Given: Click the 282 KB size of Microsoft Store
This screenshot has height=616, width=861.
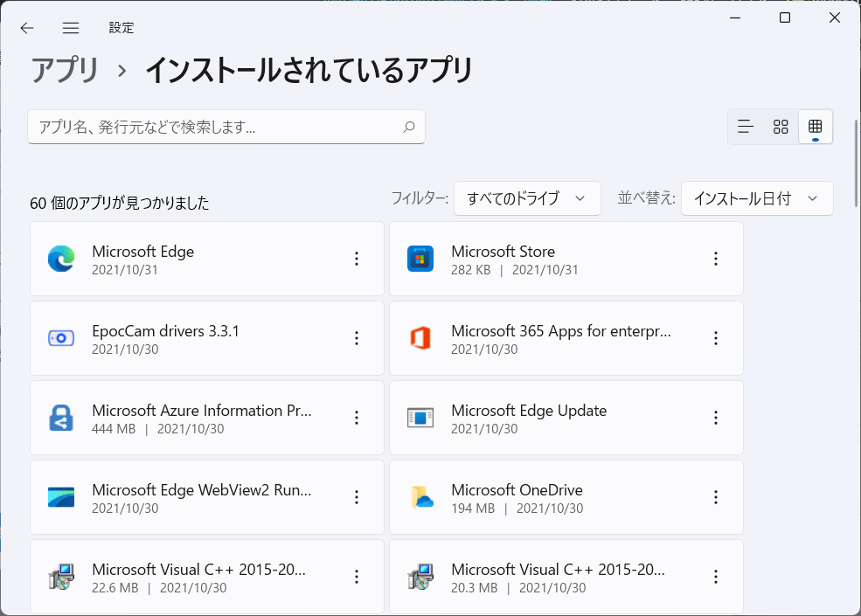Looking at the screenshot, I should [470, 270].
